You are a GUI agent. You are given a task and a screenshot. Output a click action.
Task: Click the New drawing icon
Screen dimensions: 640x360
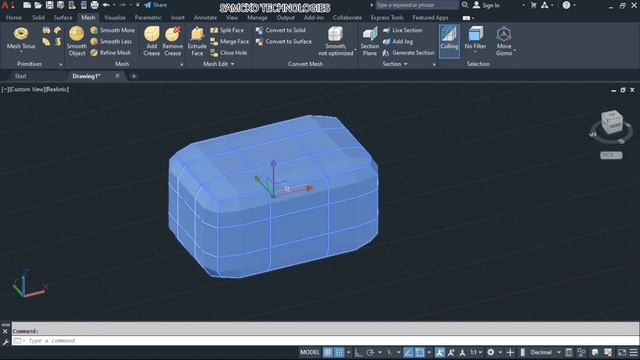27,5
